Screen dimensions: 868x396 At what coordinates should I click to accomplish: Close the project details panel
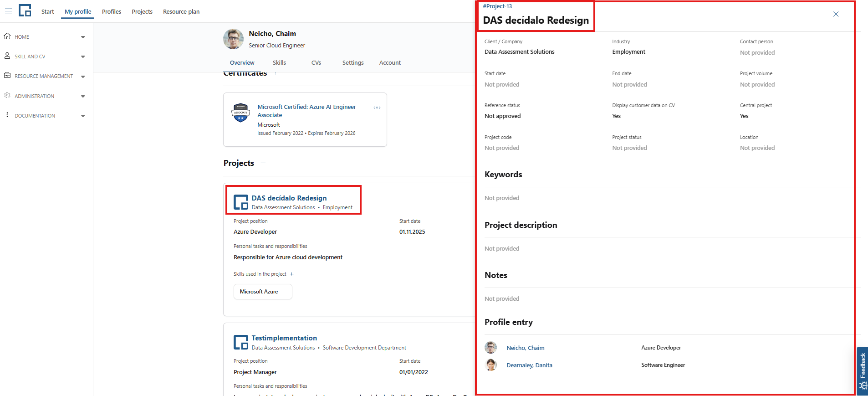click(x=836, y=14)
